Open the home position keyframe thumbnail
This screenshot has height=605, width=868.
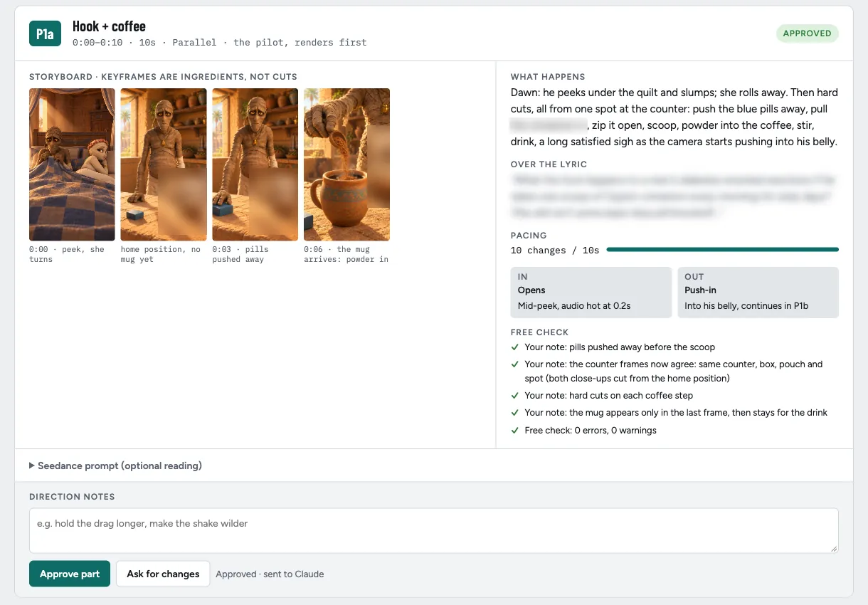(164, 164)
